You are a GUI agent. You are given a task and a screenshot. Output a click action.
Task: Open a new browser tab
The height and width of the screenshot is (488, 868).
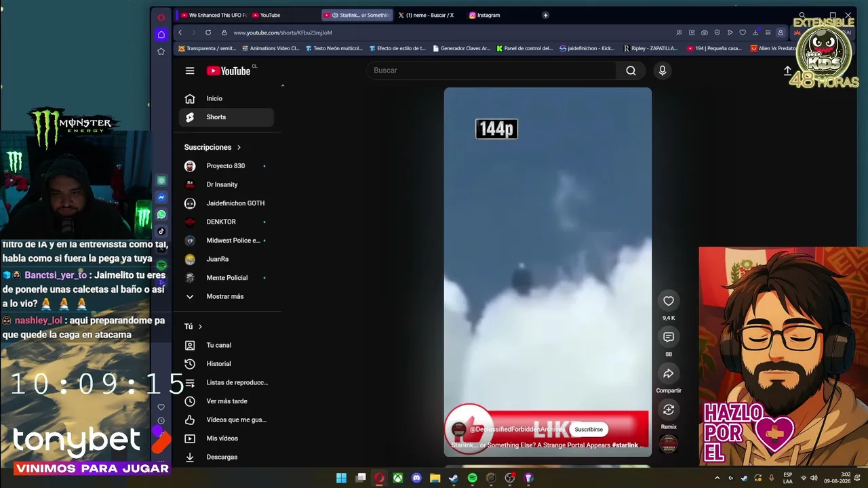click(x=545, y=15)
